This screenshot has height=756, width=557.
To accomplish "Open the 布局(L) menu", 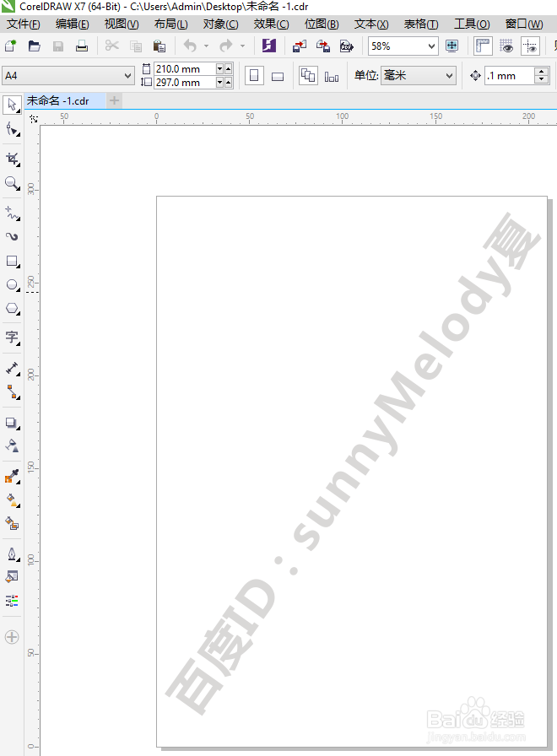I will pos(170,24).
